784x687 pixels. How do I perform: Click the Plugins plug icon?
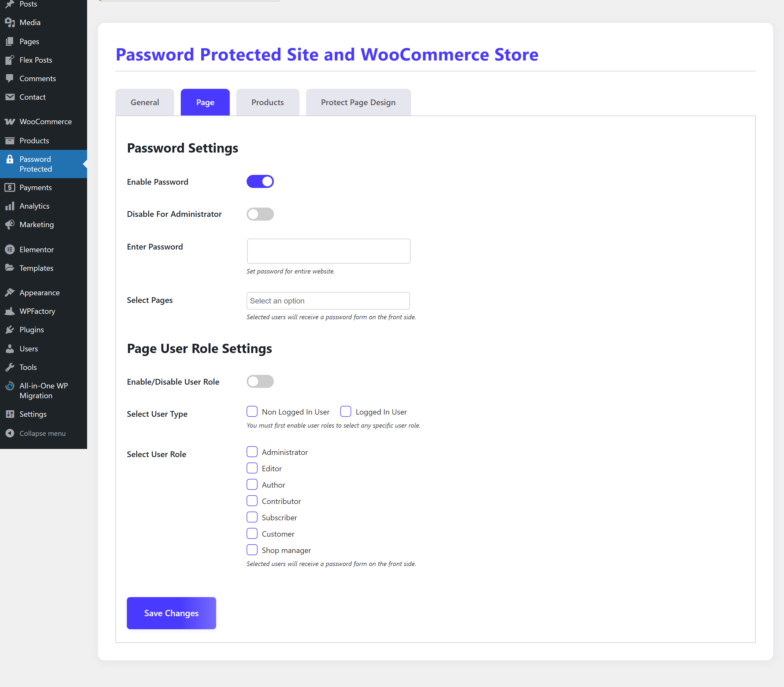point(10,330)
